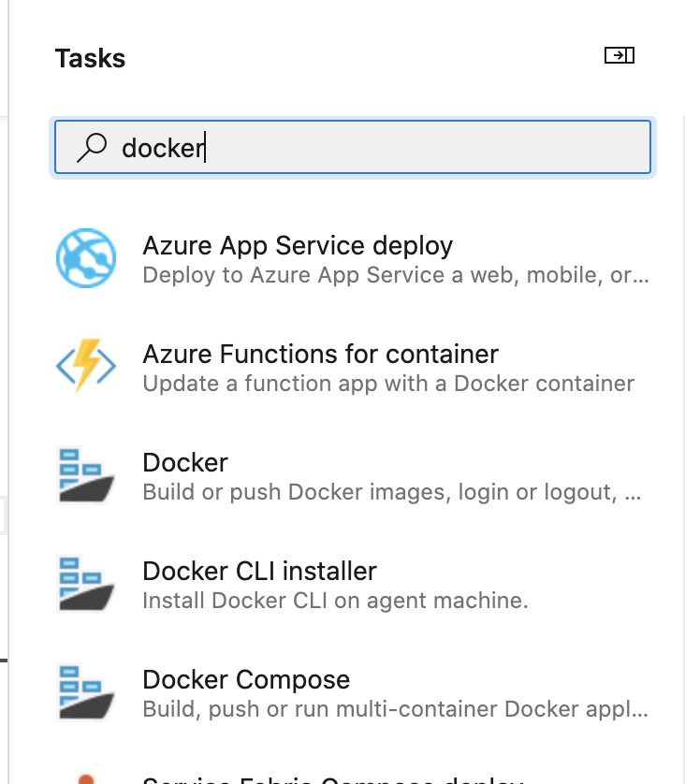Click the Docker CLI installer ship icon
Viewport: 685px width, 784px height.
[x=86, y=584]
